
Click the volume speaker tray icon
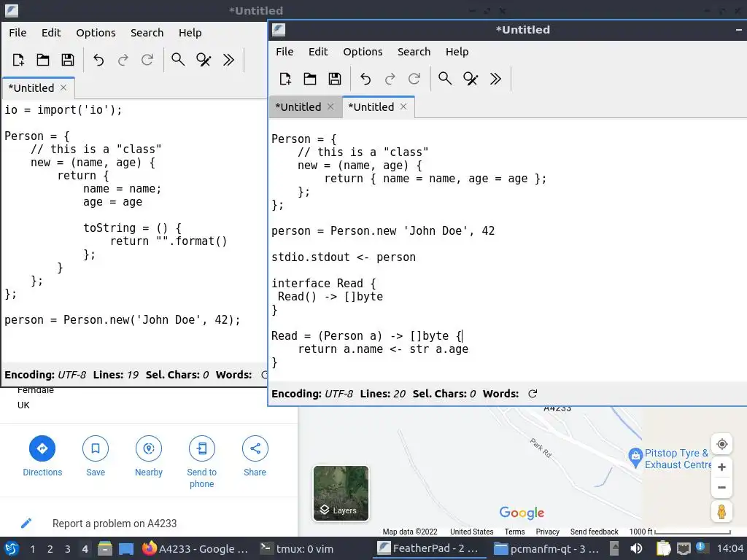click(636, 548)
